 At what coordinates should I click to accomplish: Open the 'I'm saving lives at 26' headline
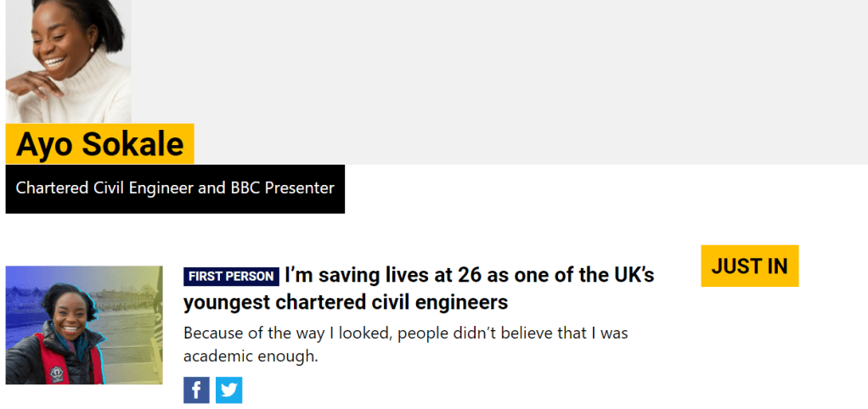[x=469, y=276]
